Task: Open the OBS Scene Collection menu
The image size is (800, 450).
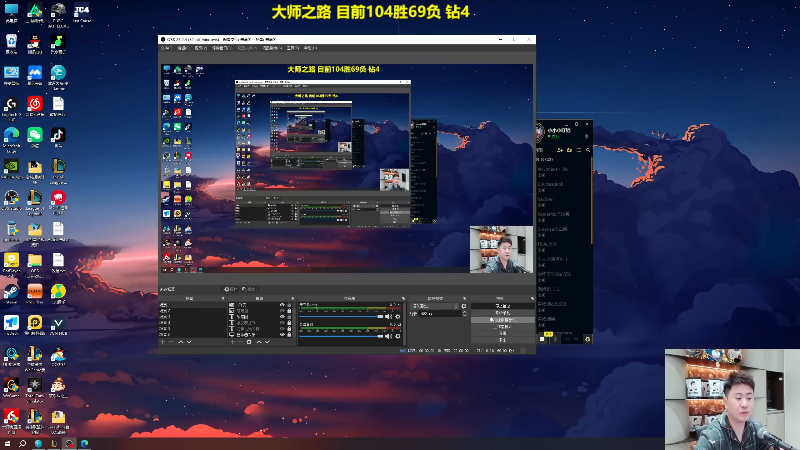Action: pos(272,48)
